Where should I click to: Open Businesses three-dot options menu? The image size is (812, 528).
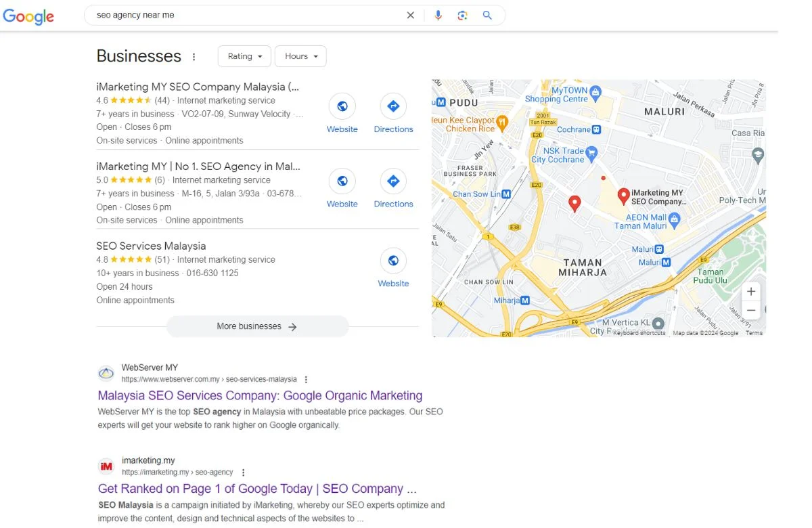(194, 57)
